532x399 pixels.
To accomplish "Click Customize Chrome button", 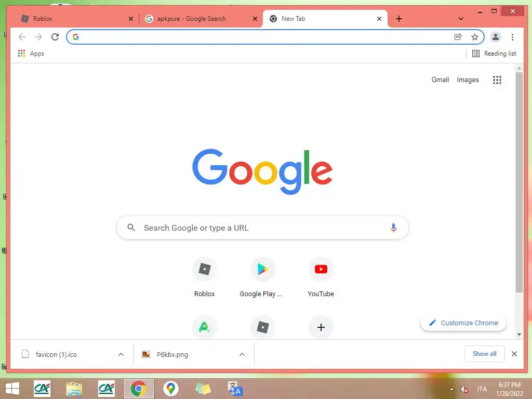I will coord(463,323).
